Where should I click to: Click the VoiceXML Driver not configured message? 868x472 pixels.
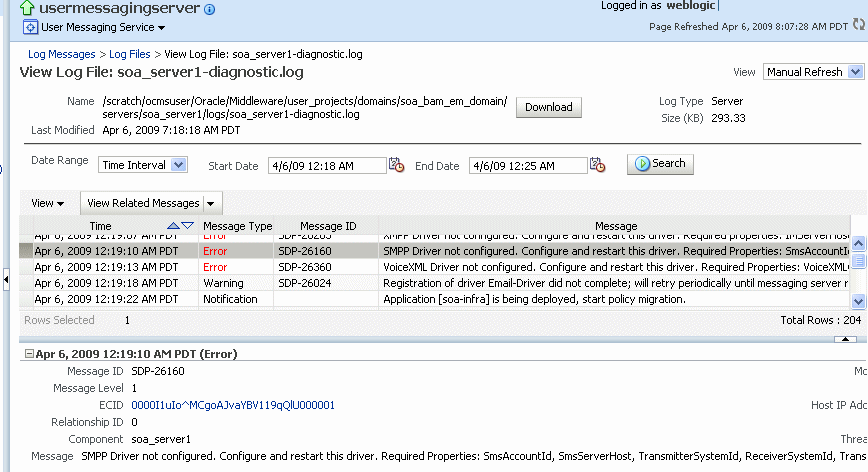click(x=616, y=267)
